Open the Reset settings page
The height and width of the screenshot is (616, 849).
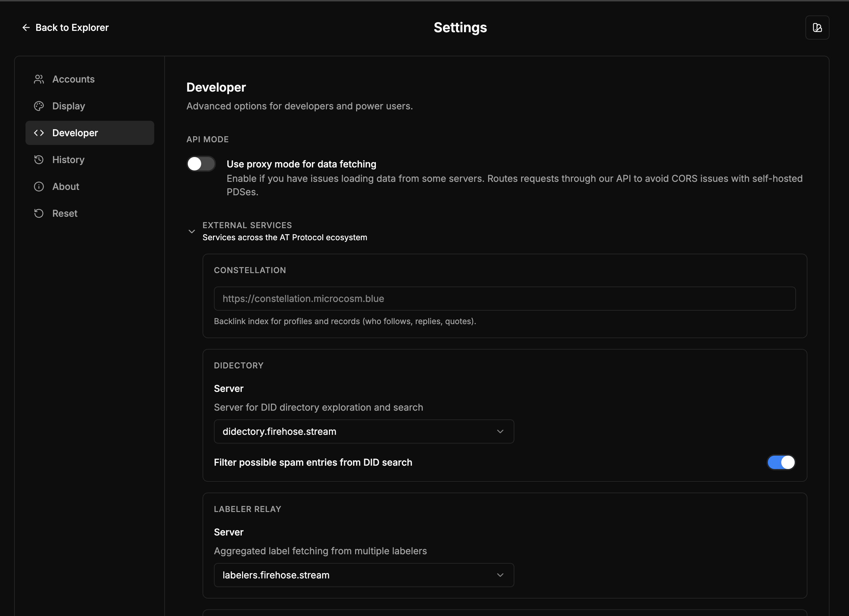(x=65, y=213)
